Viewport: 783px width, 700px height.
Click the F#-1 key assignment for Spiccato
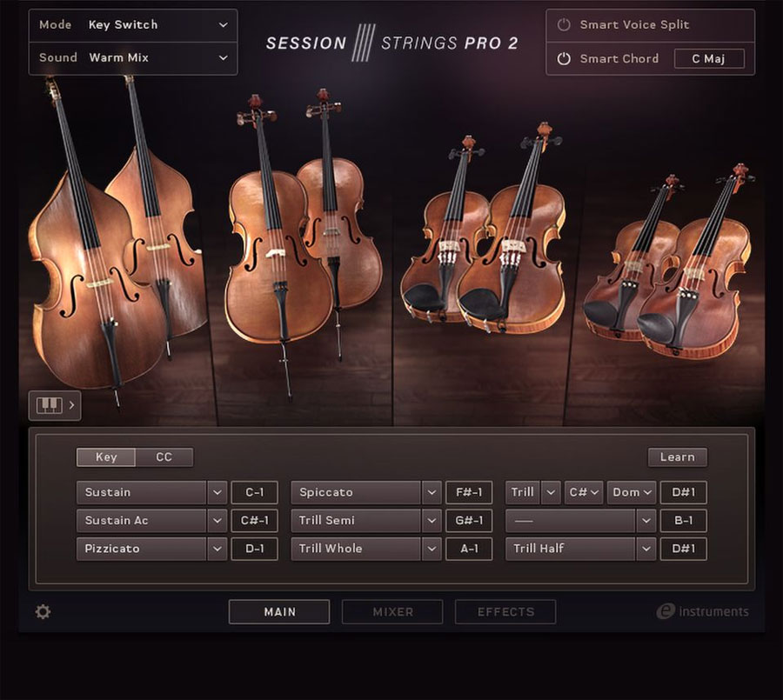tap(469, 491)
